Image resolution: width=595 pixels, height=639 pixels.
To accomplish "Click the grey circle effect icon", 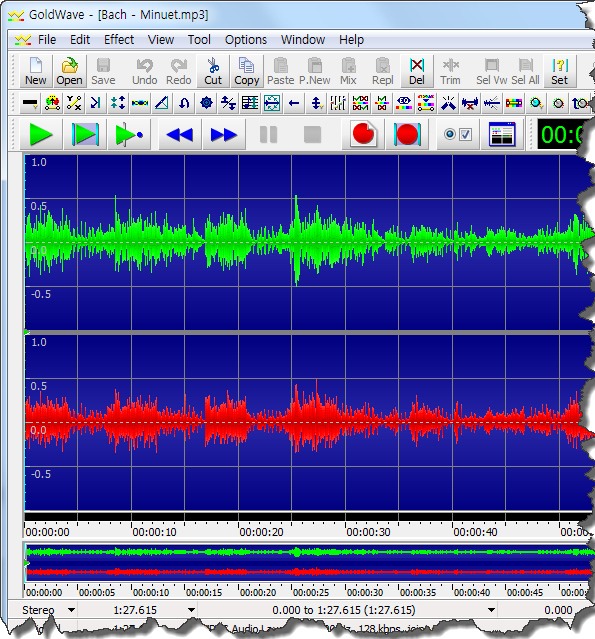I will [558, 103].
